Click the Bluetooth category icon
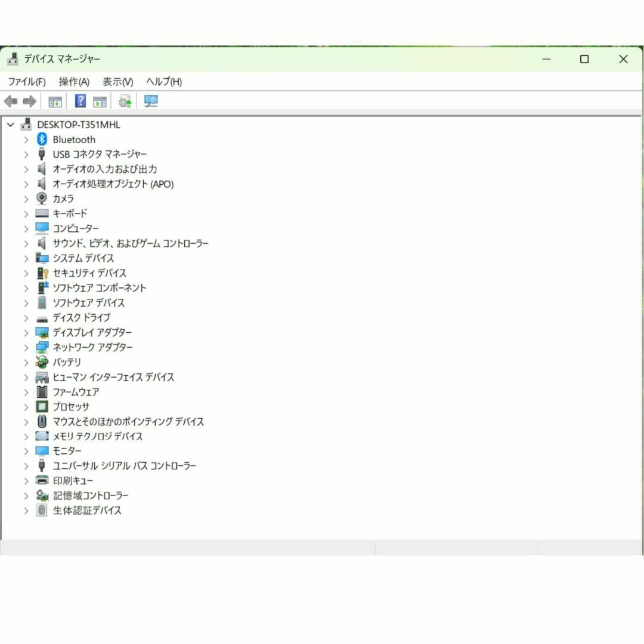The width and height of the screenshot is (644, 644). [42, 139]
